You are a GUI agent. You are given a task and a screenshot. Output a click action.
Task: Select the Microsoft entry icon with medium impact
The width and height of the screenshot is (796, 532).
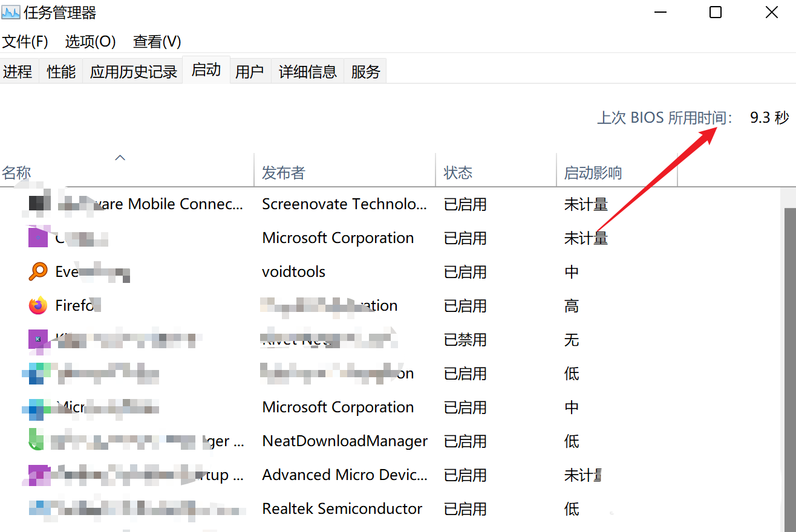coord(38,407)
